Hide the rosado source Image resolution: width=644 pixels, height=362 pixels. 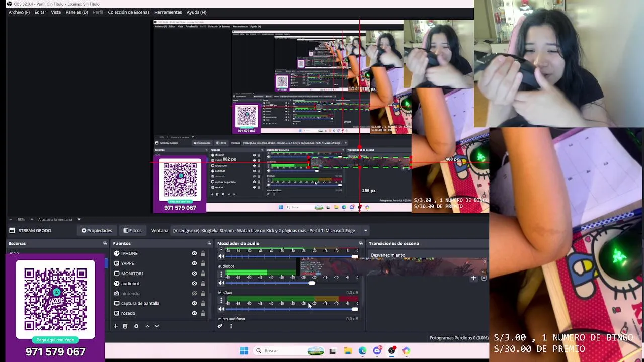194,313
